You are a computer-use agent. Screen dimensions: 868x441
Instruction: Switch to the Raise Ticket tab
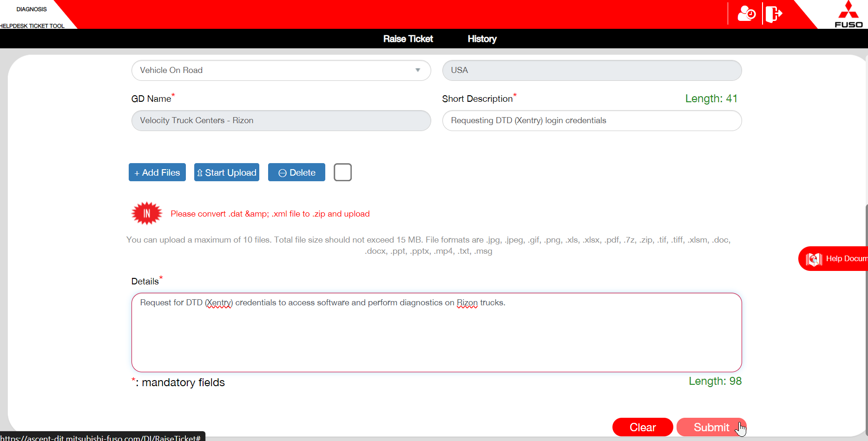(x=408, y=39)
